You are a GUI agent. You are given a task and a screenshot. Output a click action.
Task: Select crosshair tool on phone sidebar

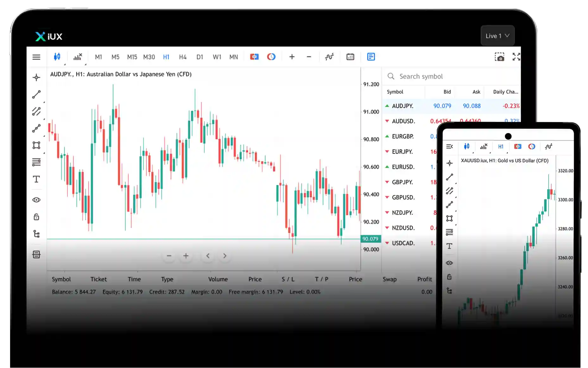449,163
